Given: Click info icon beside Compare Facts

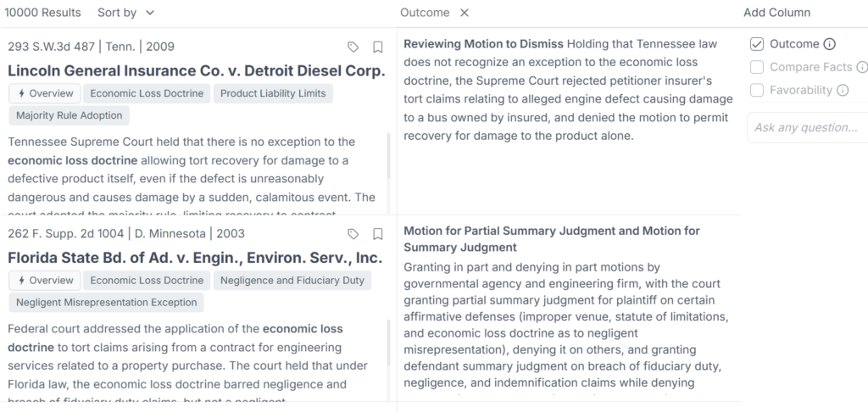Looking at the screenshot, I should [862, 67].
